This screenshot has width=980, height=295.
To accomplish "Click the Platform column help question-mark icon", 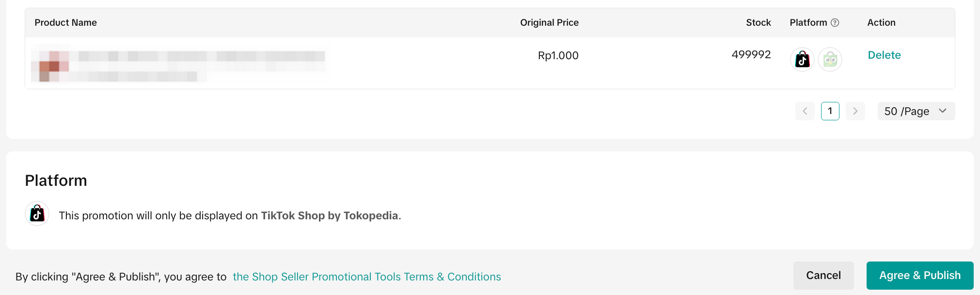I will tap(835, 23).
